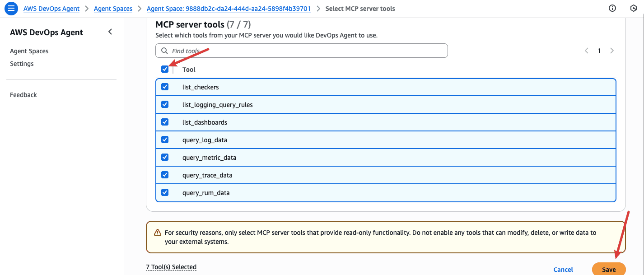This screenshot has height=275, width=644.
Task: Collapse the AWS DevOps Agent sidebar
Action: pos(110,32)
